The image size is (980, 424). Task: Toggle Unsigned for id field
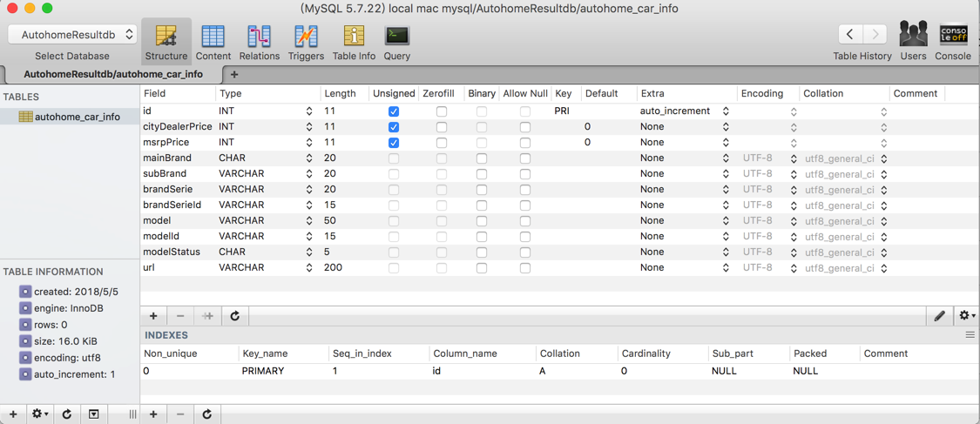coord(394,111)
